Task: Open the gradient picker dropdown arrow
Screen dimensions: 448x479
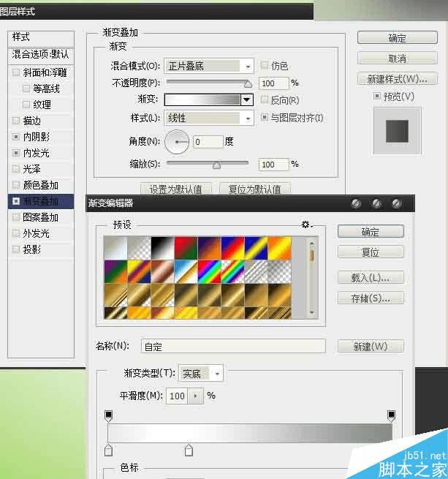Action: [247, 100]
